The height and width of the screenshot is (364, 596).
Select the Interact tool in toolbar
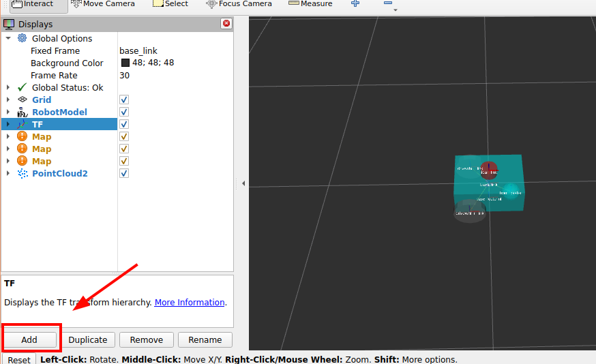34,4
